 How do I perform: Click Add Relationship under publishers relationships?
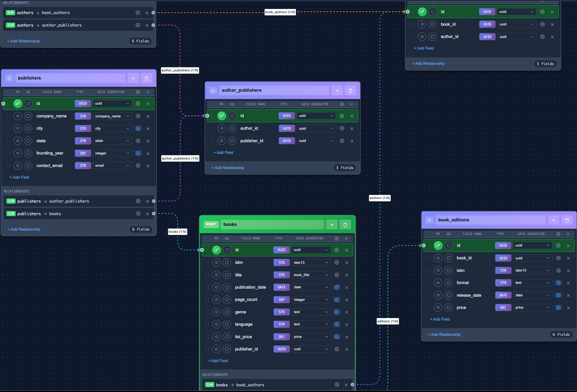point(24,229)
